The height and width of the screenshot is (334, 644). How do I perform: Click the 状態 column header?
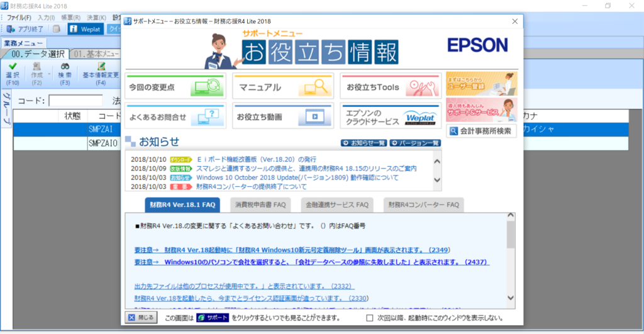pyautogui.click(x=72, y=116)
